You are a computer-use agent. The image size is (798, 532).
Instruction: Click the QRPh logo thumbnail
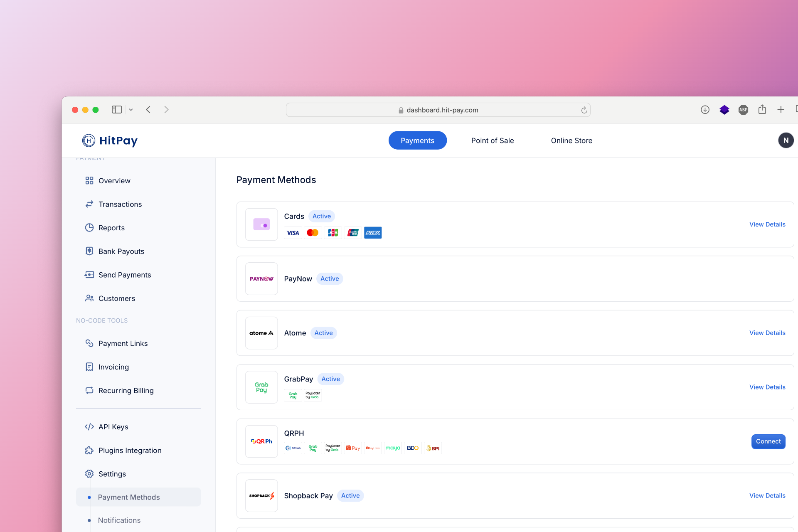[261, 441]
